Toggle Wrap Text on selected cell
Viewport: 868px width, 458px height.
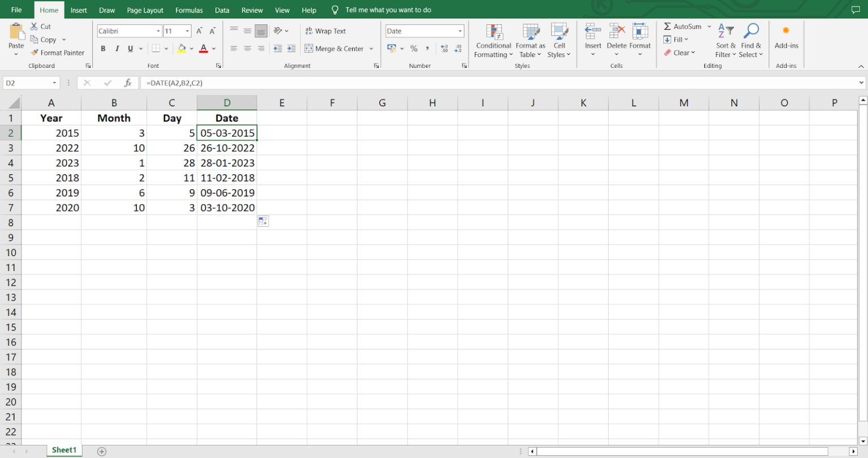(x=325, y=31)
